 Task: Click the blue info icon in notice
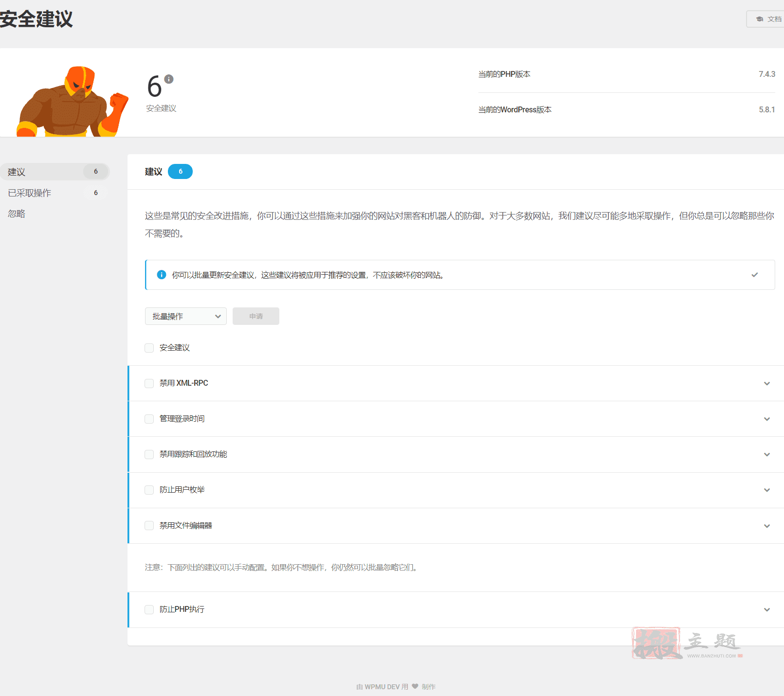(162, 275)
